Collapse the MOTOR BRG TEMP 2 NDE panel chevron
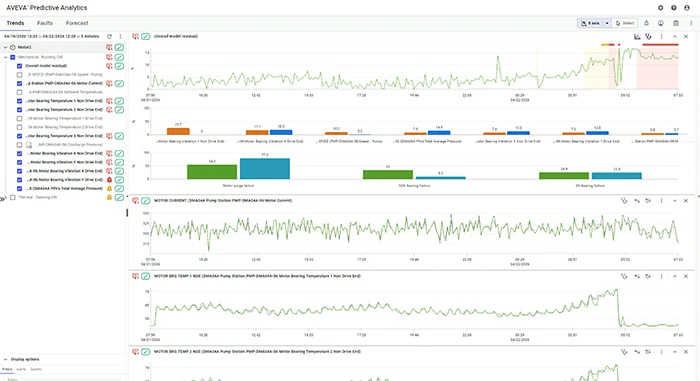700x381 pixels. pyautogui.click(x=675, y=352)
